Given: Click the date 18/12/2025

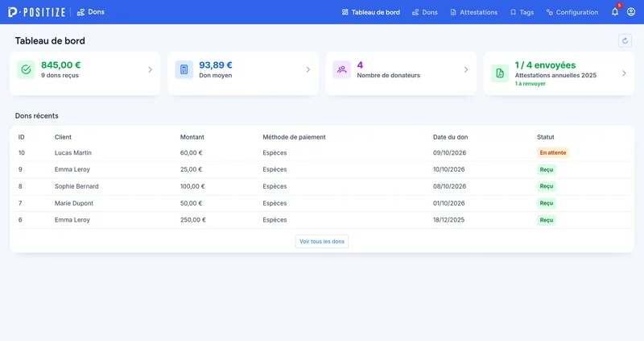Looking at the screenshot, I should [x=448, y=220].
